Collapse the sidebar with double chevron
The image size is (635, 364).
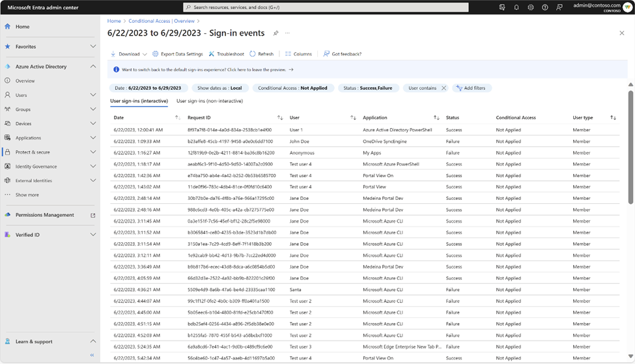[92, 355]
